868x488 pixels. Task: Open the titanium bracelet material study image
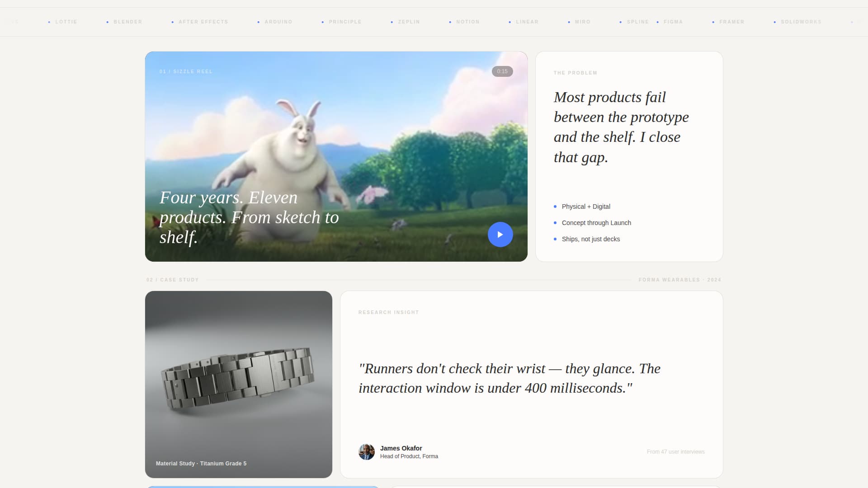coord(239,385)
